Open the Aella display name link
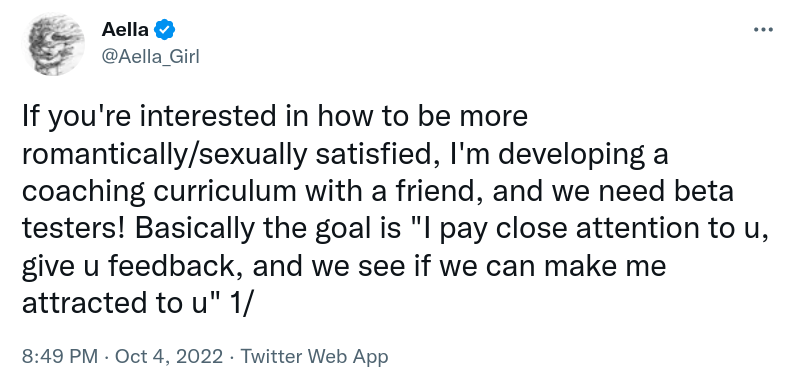Viewport: 797px width, 387px height. [125, 30]
